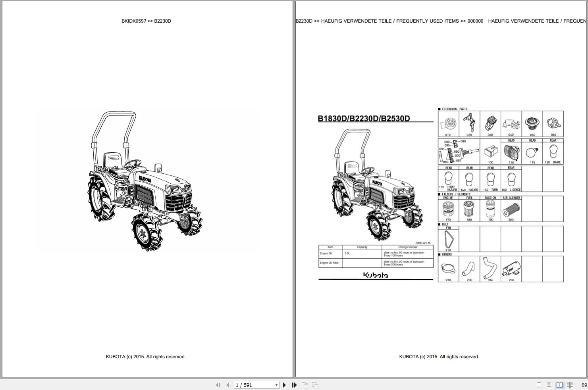Go to the previous page

[227, 385]
